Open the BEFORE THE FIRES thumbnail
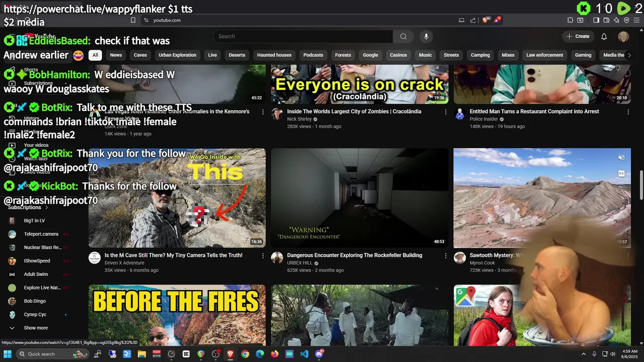Image resolution: width=644 pixels, height=362 pixels. (x=177, y=315)
